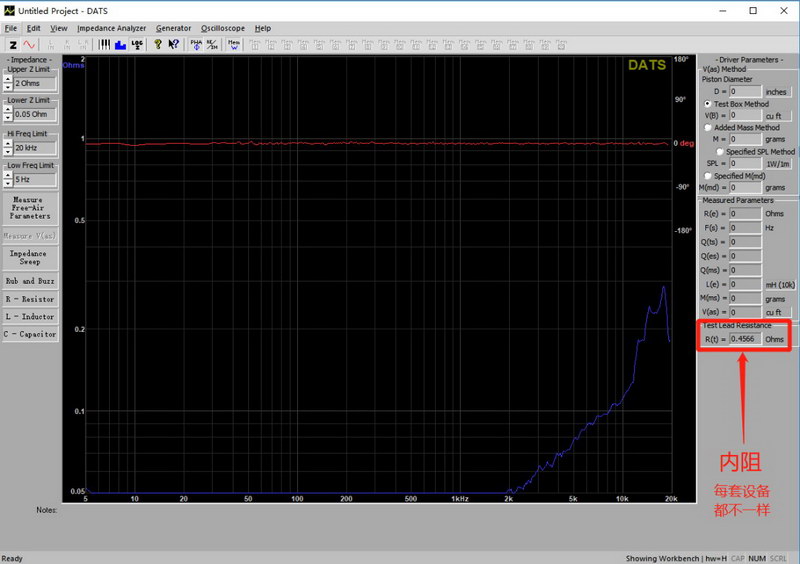Decrease the Hi Freq Limit stepper

(x=8, y=151)
